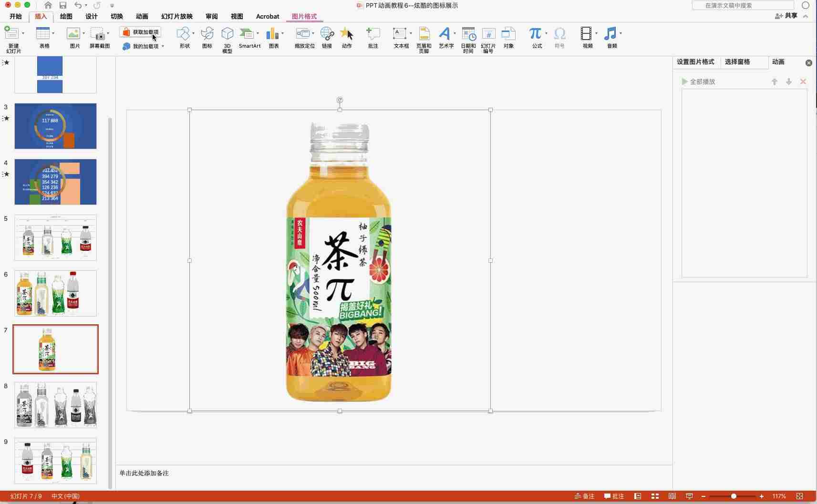This screenshot has width=817, height=504.
Task: Select slide 8 grayscale bottles thumbnail
Action: click(x=55, y=405)
